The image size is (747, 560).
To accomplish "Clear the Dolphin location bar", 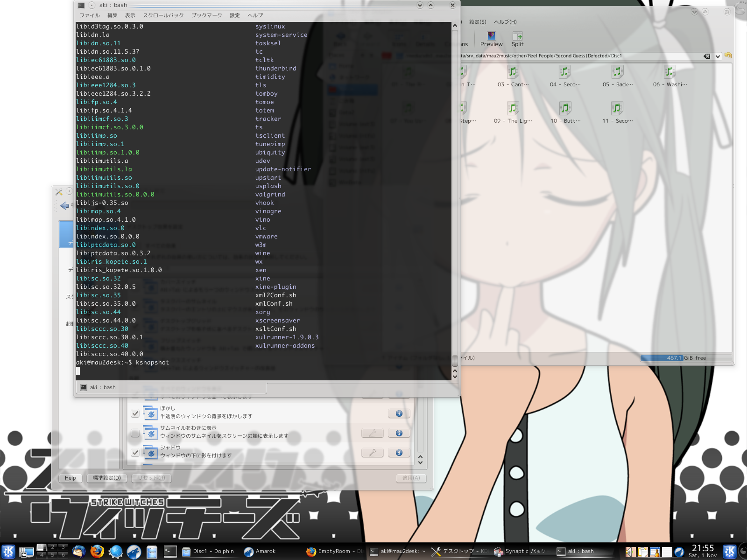I will coord(707,56).
